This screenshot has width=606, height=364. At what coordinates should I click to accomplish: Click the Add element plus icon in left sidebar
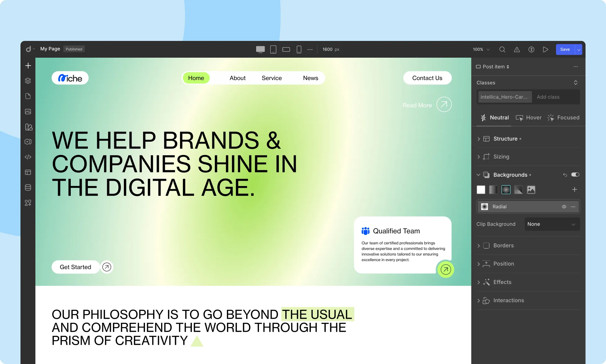tap(28, 66)
